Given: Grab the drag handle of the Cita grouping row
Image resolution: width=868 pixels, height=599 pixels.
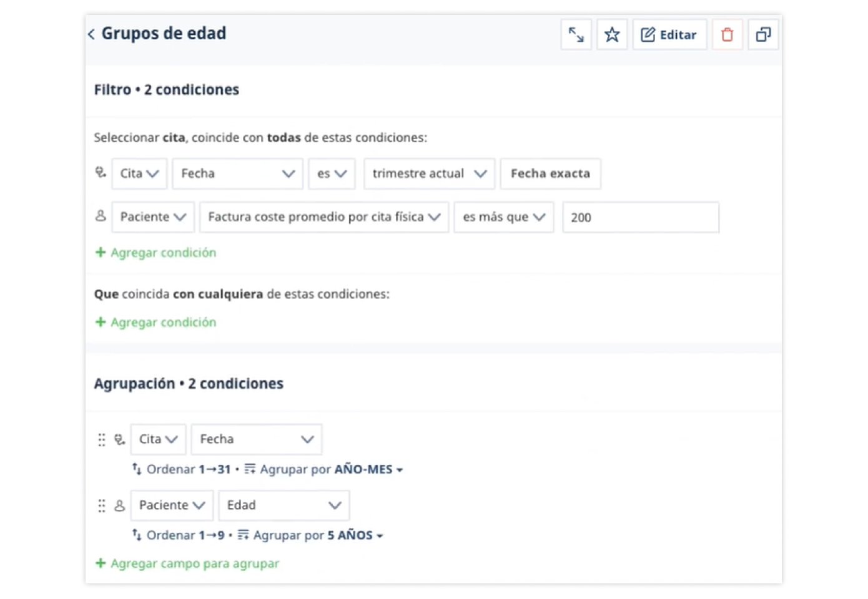Looking at the screenshot, I should (102, 439).
